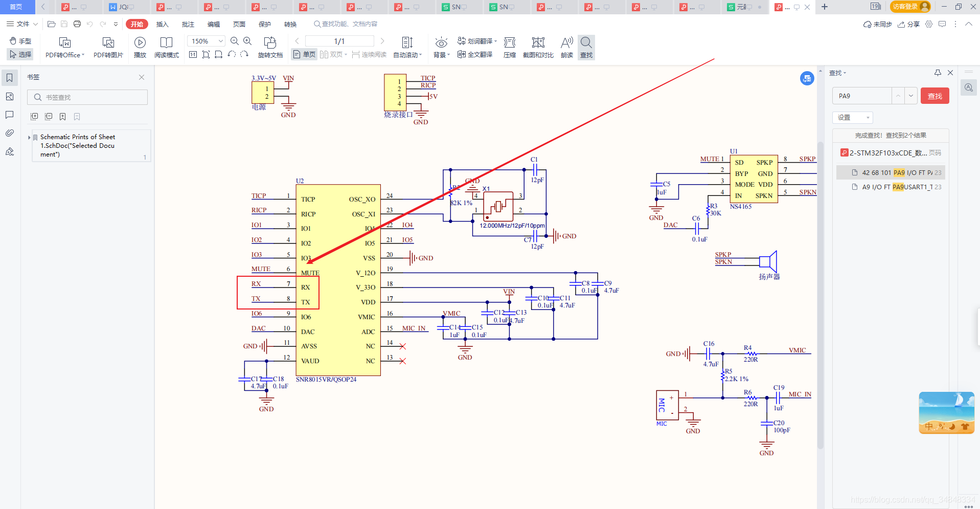This screenshot has height=509, width=980.
Task: Switch to 双页 double page view
Action: pyautogui.click(x=333, y=54)
